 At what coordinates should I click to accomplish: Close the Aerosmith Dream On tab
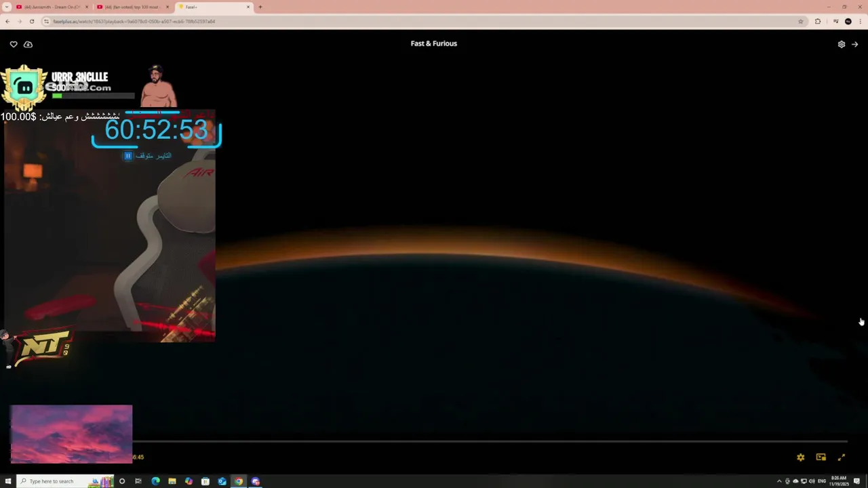point(87,7)
